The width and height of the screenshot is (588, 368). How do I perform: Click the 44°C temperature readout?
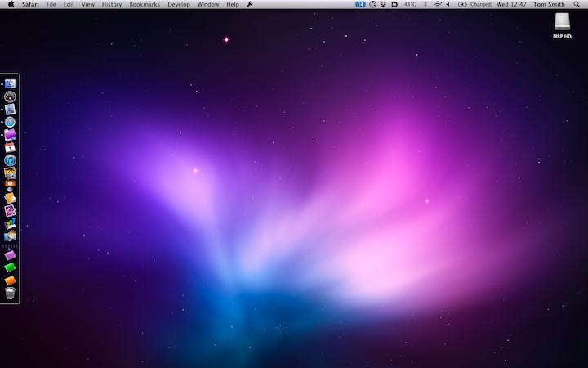click(410, 5)
